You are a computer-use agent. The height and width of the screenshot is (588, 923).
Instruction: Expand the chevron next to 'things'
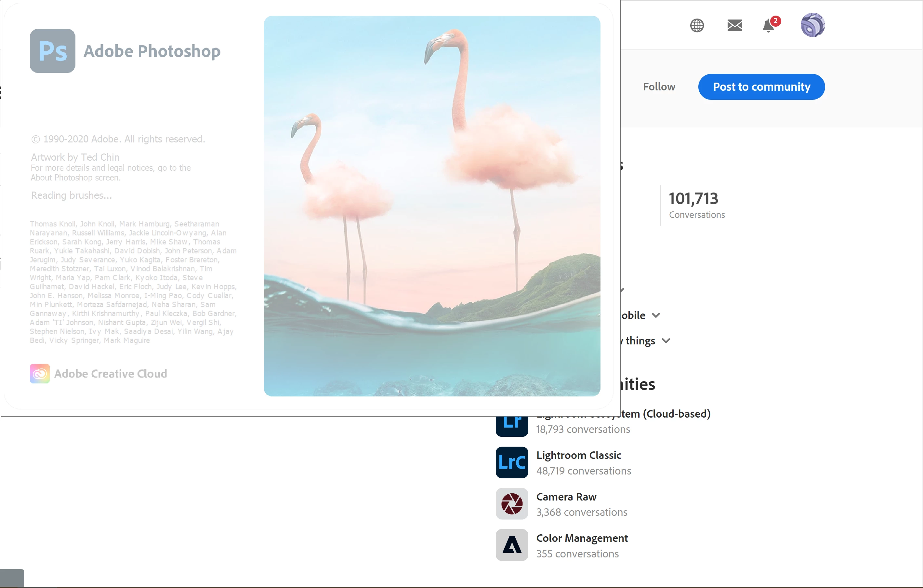pos(666,341)
